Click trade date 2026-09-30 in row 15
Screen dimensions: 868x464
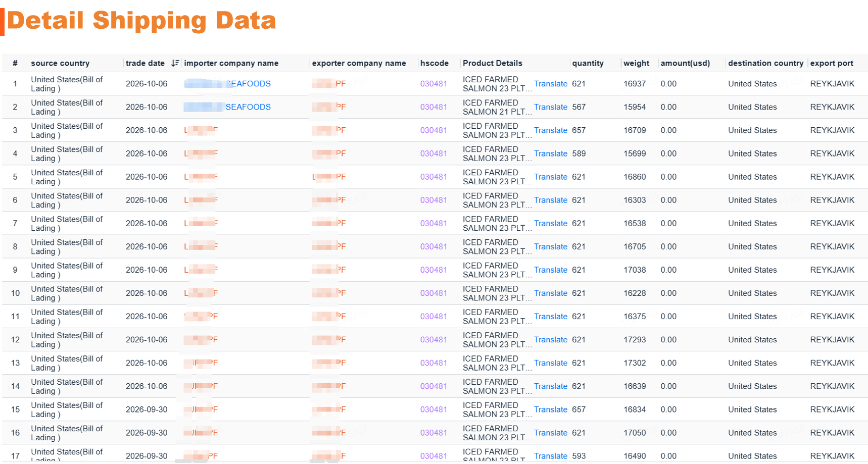coord(147,409)
